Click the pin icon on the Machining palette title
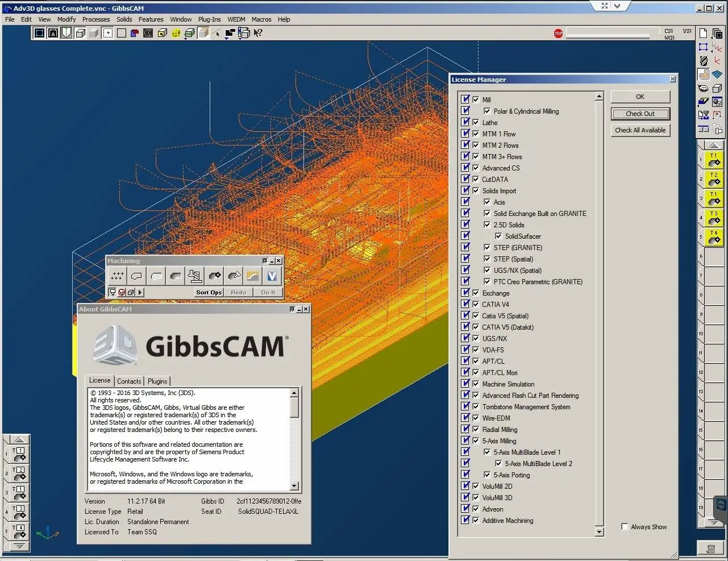The image size is (728, 561). pyautogui.click(x=265, y=261)
